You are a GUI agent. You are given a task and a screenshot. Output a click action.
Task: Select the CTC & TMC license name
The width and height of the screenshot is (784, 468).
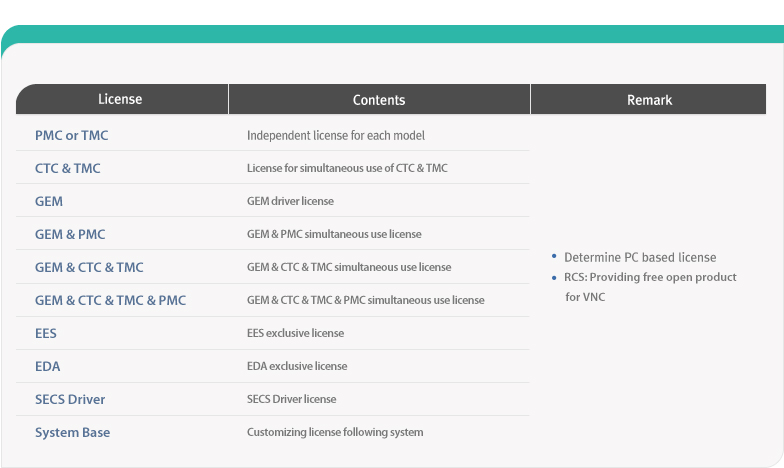point(67,168)
